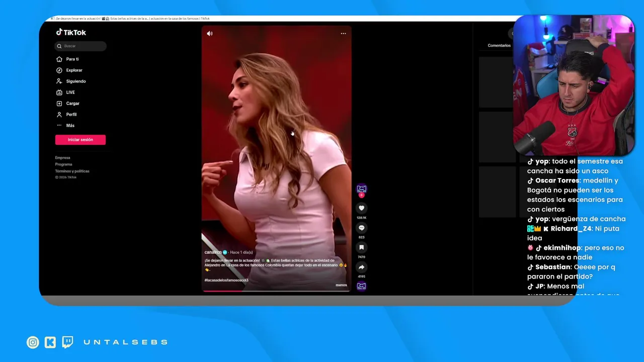The width and height of the screenshot is (644, 362).
Task: Click the Perfil person icon
Action: (59, 115)
